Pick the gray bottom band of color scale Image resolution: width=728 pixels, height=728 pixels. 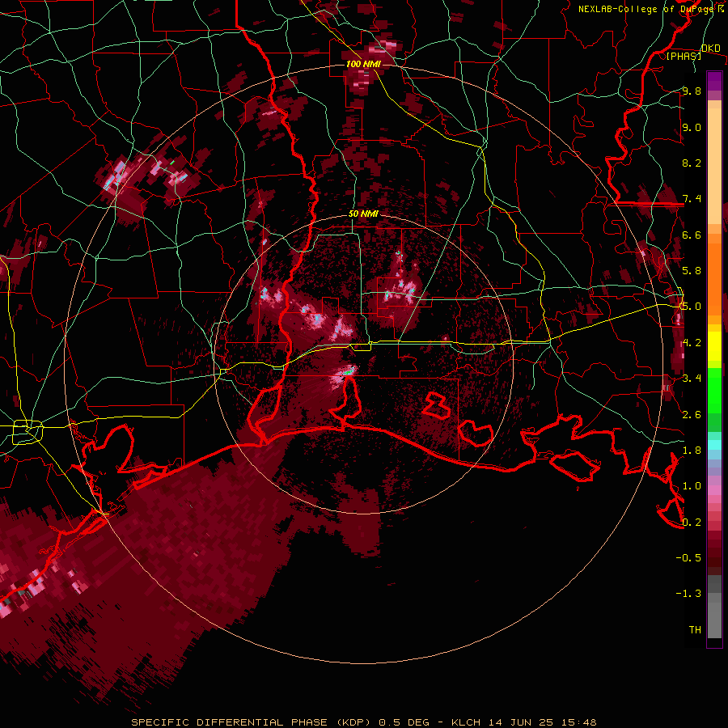(x=714, y=615)
